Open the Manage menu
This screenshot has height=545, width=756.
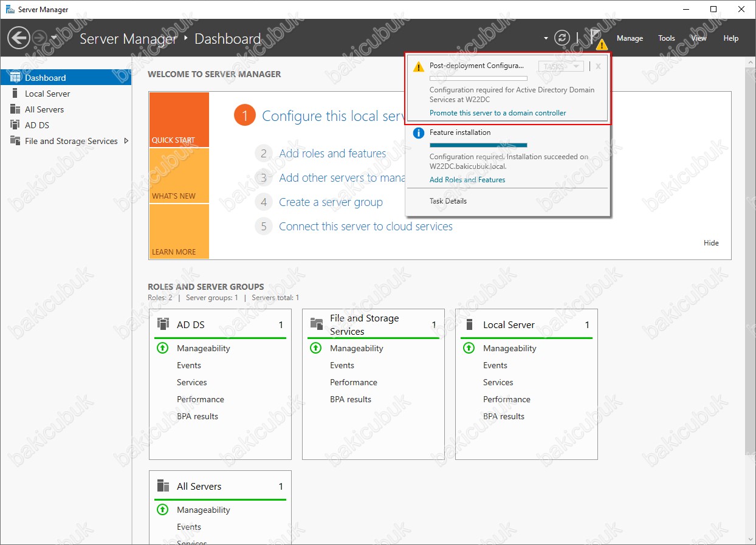click(630, 38)
